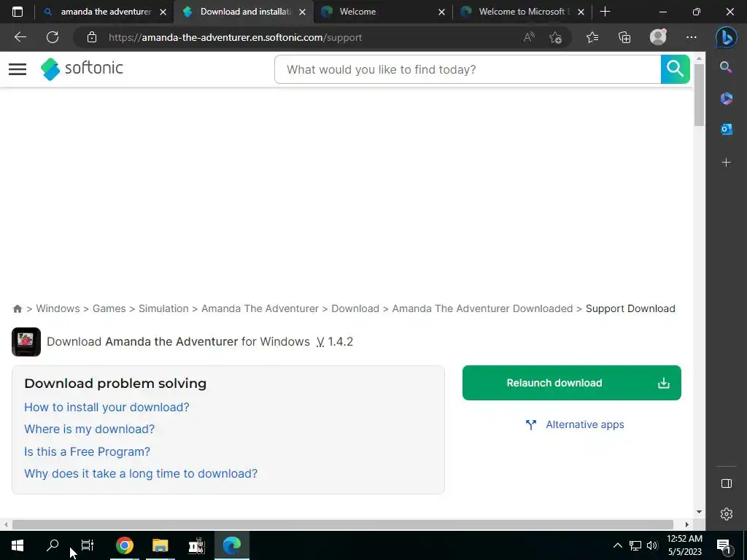Switch to the 'amanda the adventurer' tab

click(102, 12)
